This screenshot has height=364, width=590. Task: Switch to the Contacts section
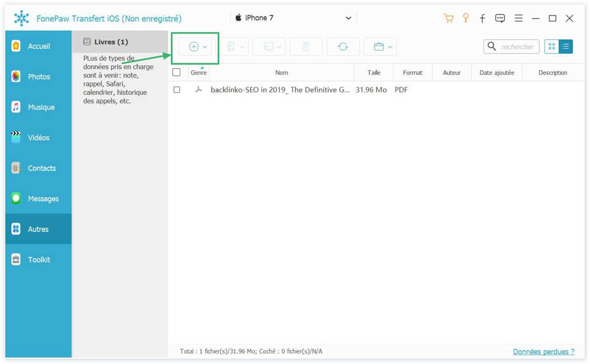(x=38, y=168)
